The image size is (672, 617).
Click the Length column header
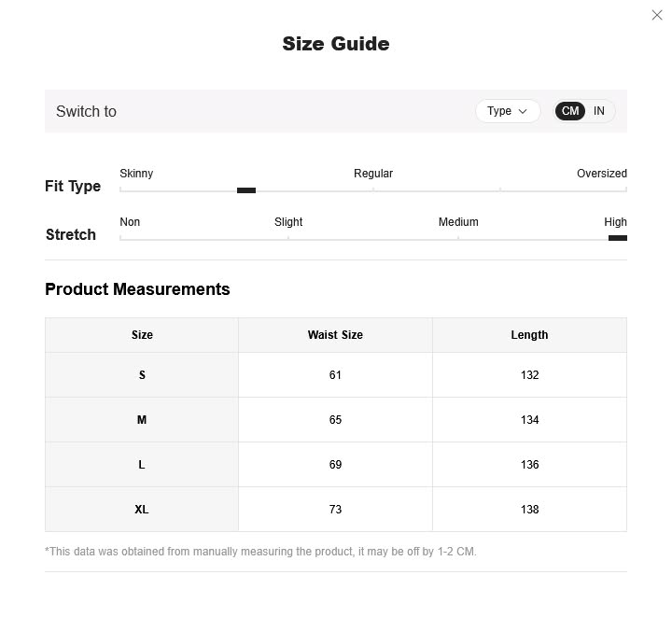point(529,335)
